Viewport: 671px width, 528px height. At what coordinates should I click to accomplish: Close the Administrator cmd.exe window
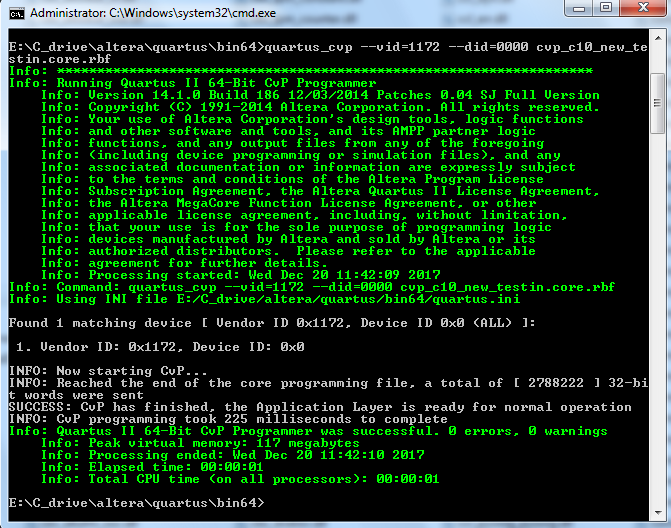(643, 8)
